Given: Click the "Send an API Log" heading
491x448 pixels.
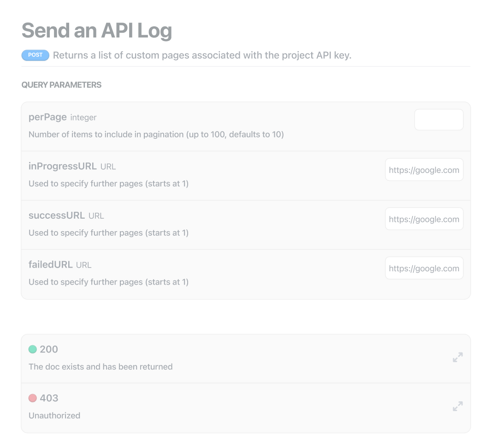Looking at the screenshot, I should [x=97, y=30].
